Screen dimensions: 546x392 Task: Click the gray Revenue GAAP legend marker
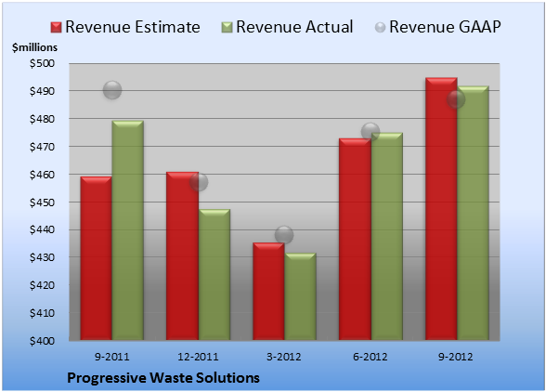tap(381, 28)
